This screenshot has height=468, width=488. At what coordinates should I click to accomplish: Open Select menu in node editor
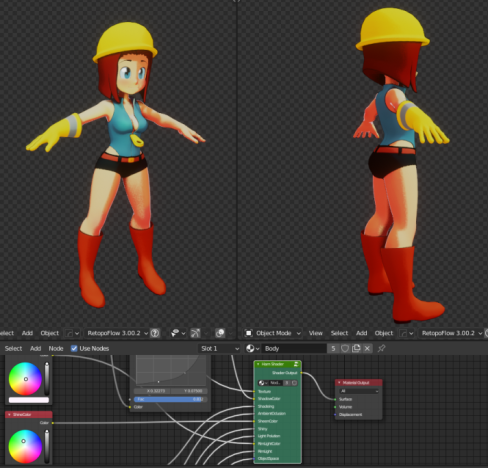[x=13, y=348]
